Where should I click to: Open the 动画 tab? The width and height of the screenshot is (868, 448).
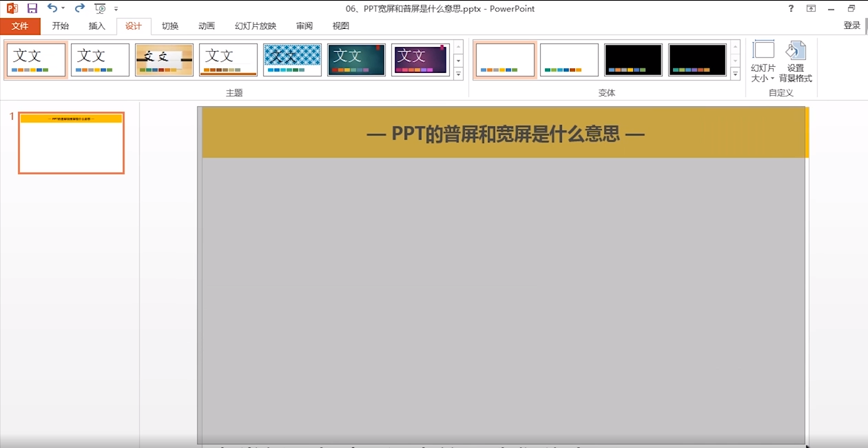click(207, 26)
